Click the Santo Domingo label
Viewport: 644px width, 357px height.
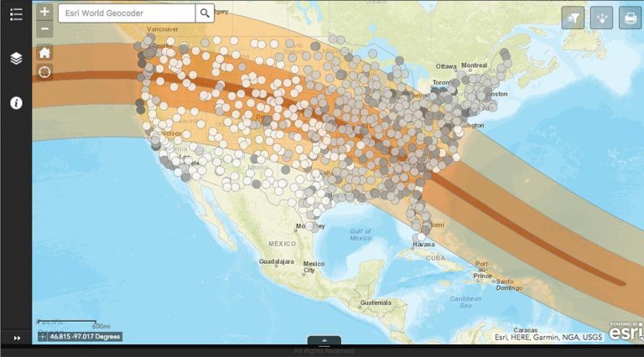[x=509, y=285]
